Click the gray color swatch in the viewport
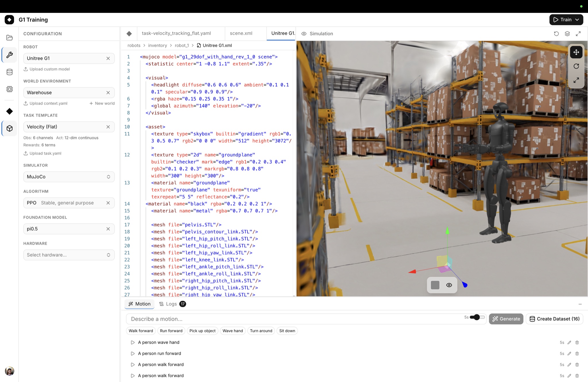This screenshot has width=588, height=382. [435, 285]
